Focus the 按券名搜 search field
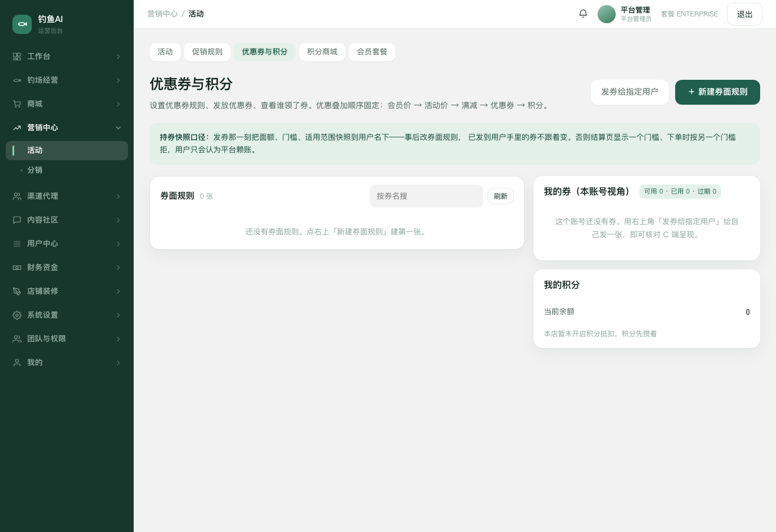Viewport: 776px width, 532px height. [427, 196]
